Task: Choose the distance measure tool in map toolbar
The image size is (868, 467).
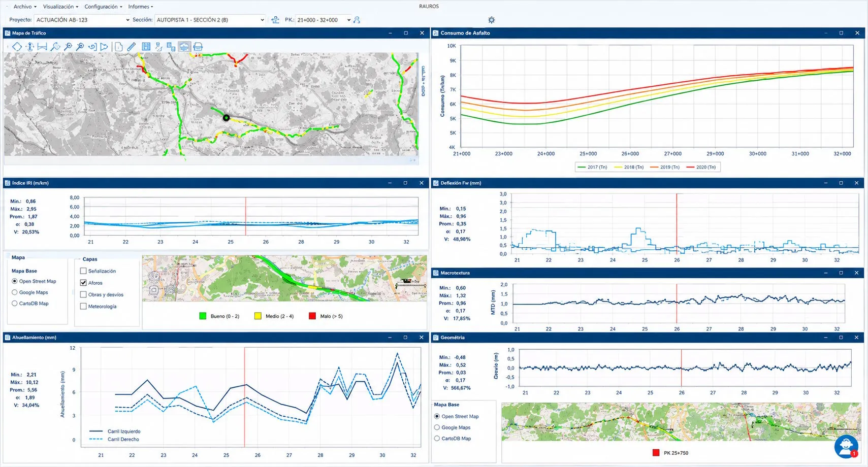Action: click(x=42, y=47)
